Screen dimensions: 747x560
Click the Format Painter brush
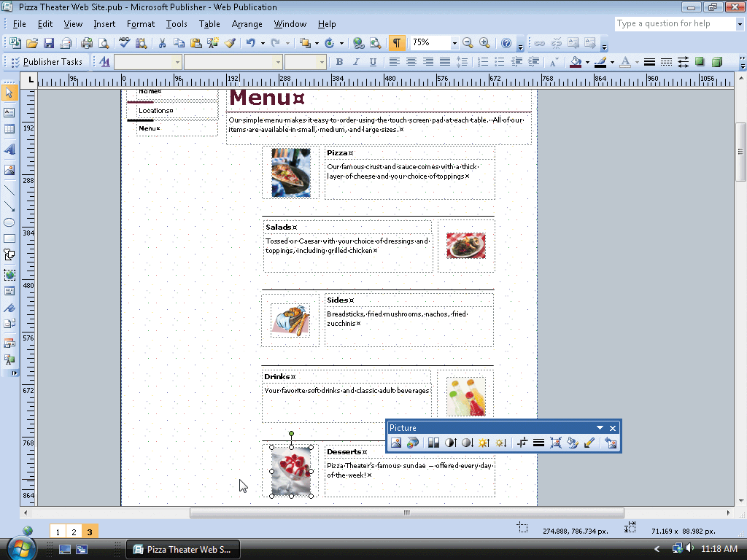[x=231, y=43]
